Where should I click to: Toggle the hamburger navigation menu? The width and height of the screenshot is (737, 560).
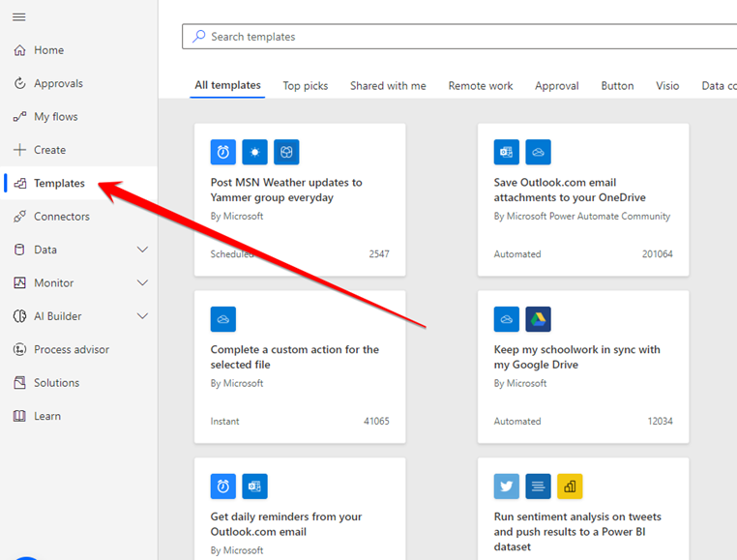[x=18, y=17]
